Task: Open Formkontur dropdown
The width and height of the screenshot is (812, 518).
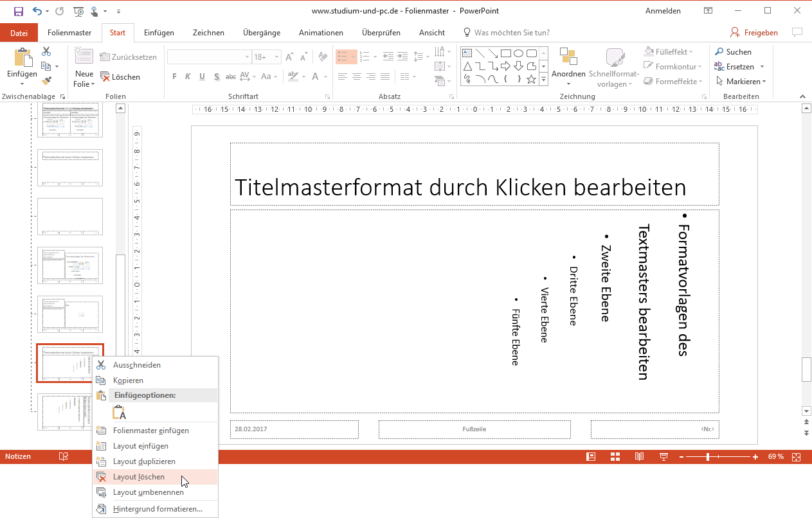Action: pos(672,66)
